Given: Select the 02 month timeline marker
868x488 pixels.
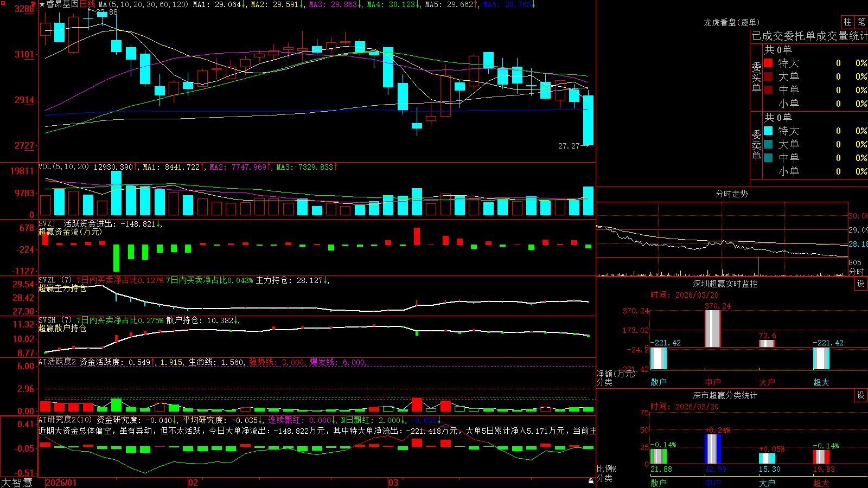Looking at the screenshot, I should coord(193,483).
